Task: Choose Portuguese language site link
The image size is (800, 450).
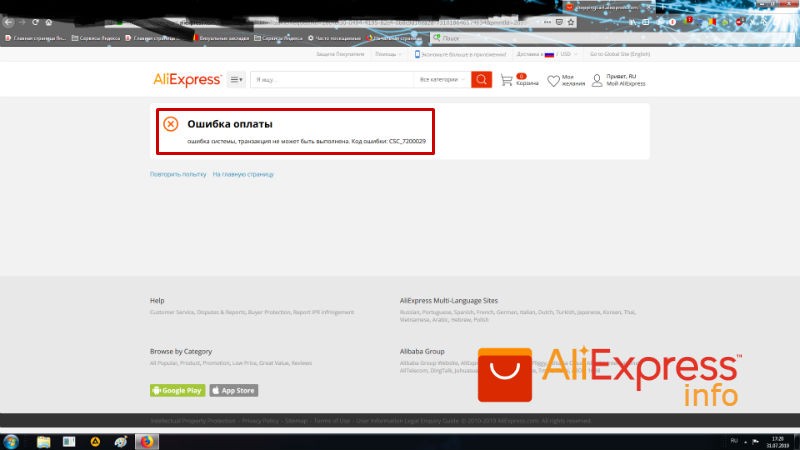Action: (x=436, y=312)
